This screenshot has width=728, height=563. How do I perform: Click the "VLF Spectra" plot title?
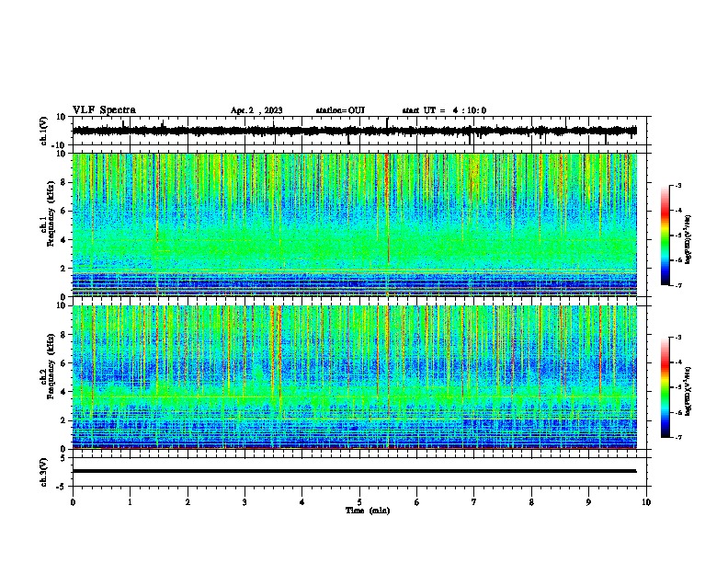[x=104, y=110]
